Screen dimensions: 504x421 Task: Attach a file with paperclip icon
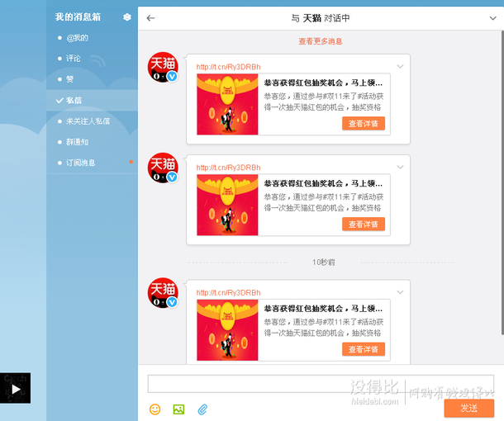pos(202,409)
